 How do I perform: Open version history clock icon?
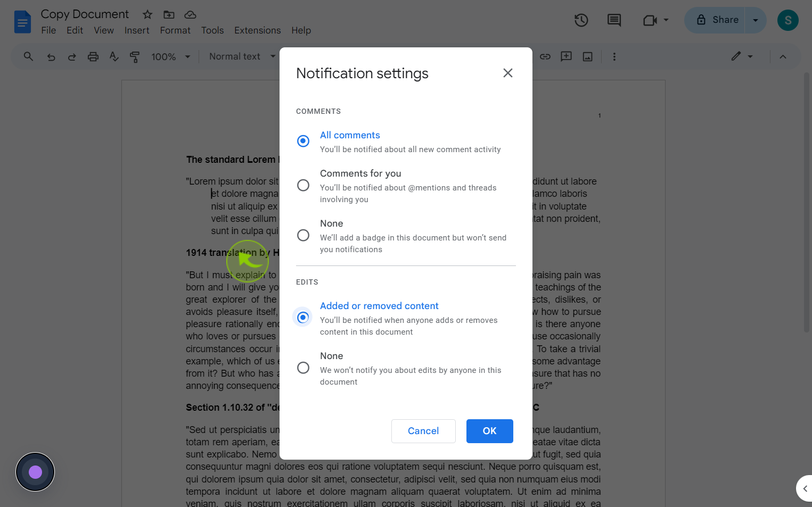(581, 20)
